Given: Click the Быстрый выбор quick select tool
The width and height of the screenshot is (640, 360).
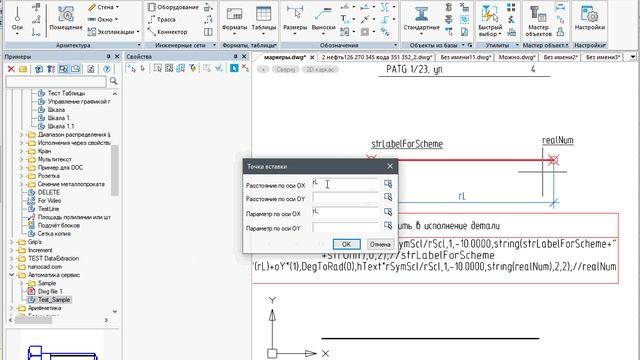Looking at the screenshot, I should tap(490, 20).
